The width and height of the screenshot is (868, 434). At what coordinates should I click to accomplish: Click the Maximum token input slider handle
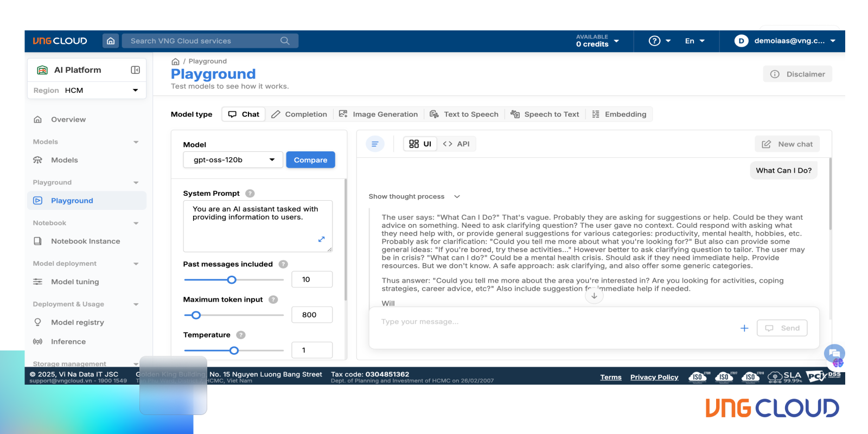coord(196,315)
